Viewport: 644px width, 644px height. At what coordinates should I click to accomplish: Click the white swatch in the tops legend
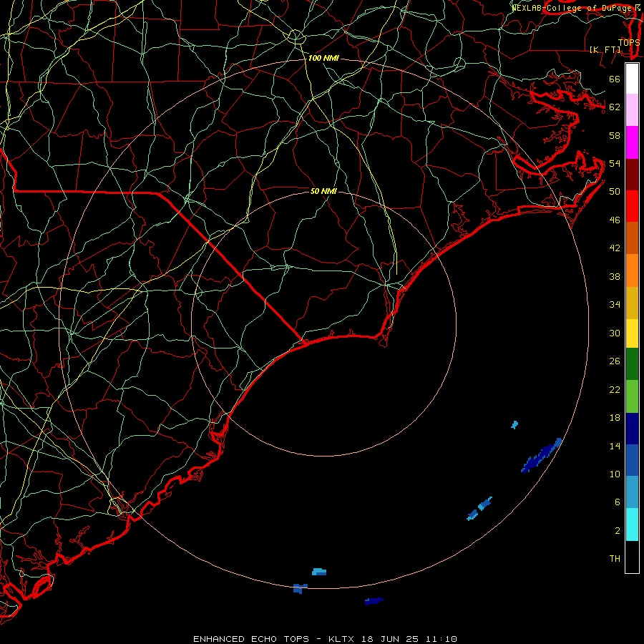point(632,79)
